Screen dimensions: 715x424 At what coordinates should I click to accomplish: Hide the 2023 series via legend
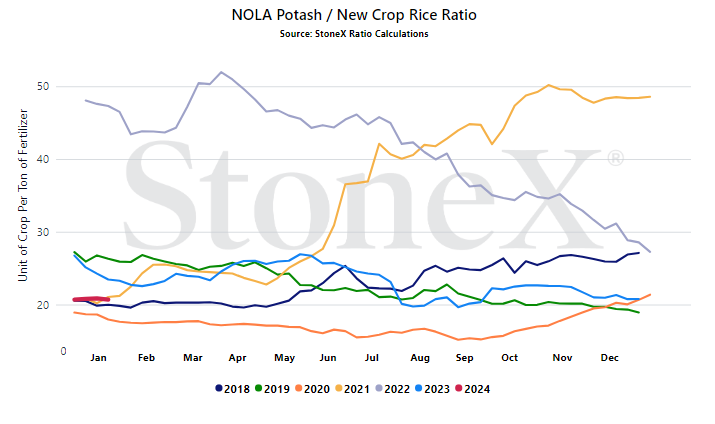(432, 389)
